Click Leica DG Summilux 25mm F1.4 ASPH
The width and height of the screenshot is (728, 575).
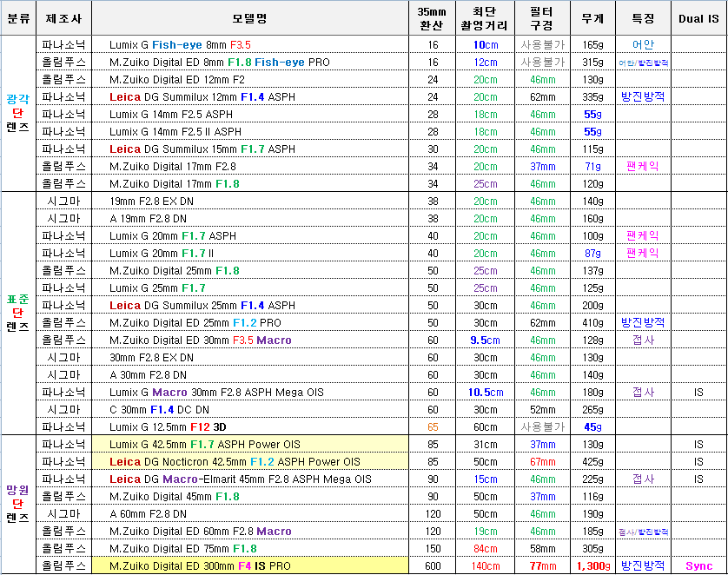pos(250,306)
